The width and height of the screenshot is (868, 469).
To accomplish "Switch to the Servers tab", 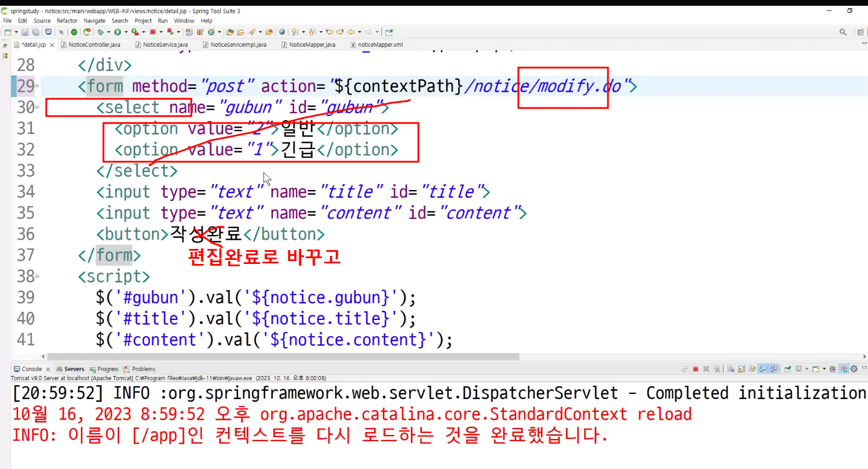I will (70, 369).
